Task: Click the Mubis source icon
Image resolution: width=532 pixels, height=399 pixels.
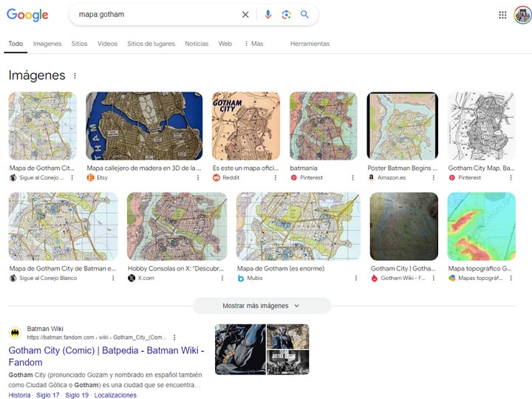Action: (241, 279)
